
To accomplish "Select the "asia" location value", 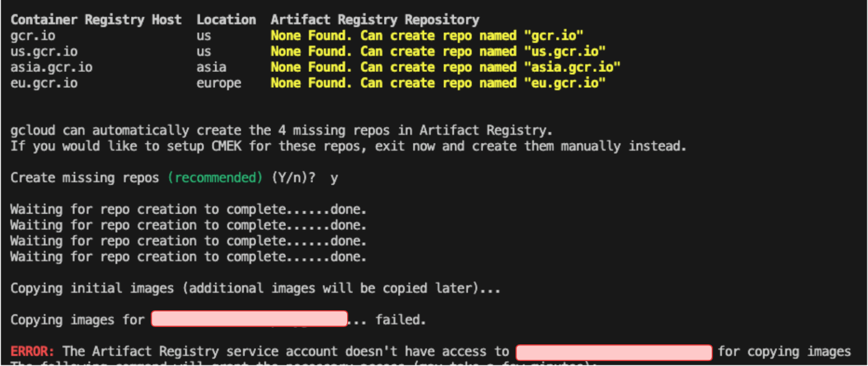I will pos(211,67).
